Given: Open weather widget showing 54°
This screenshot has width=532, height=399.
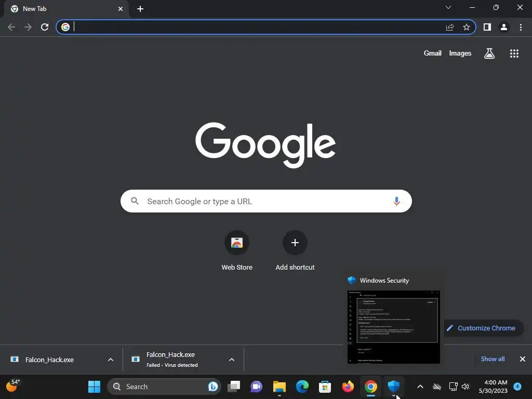Looking at the screenshot, I should pos(13,386).
